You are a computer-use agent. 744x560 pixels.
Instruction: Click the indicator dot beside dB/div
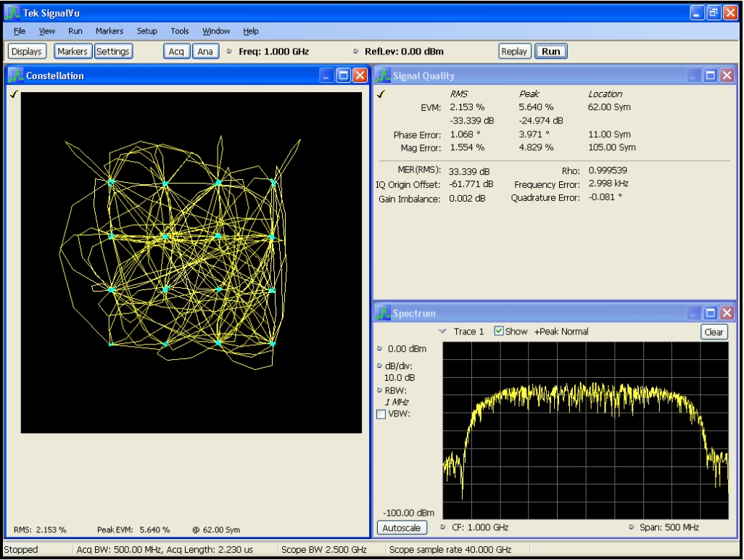click(379, 366)
